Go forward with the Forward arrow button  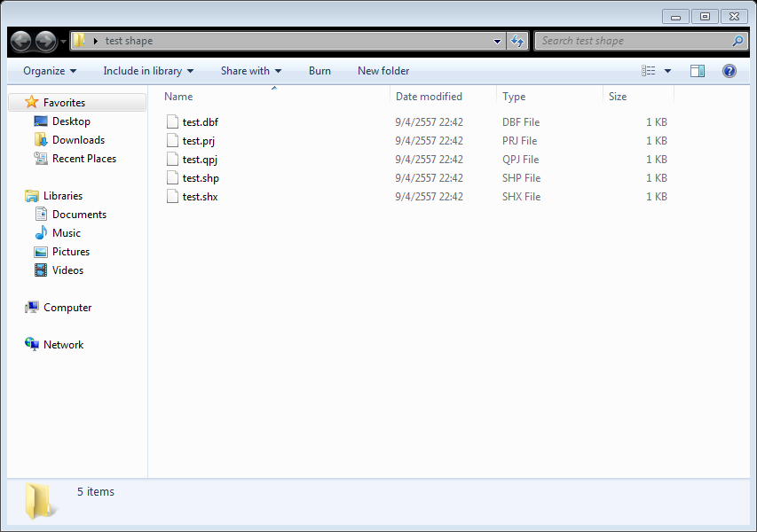click(46, 42)
